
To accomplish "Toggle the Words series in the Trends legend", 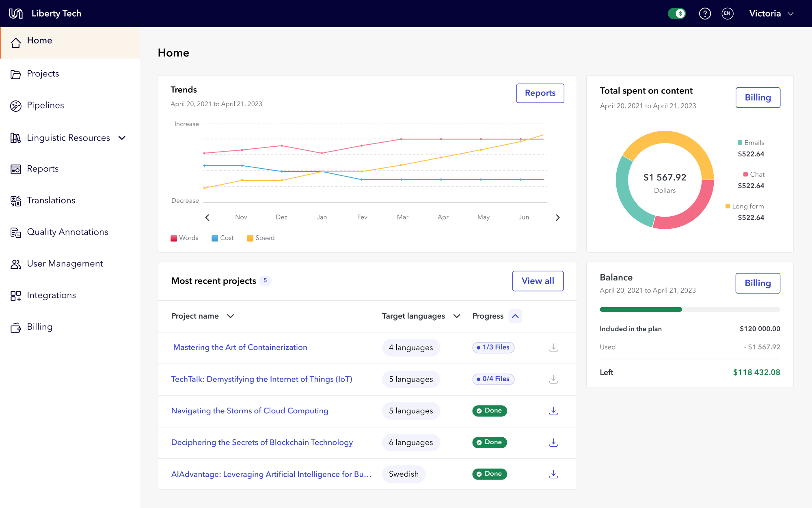I will coord(185,238).
